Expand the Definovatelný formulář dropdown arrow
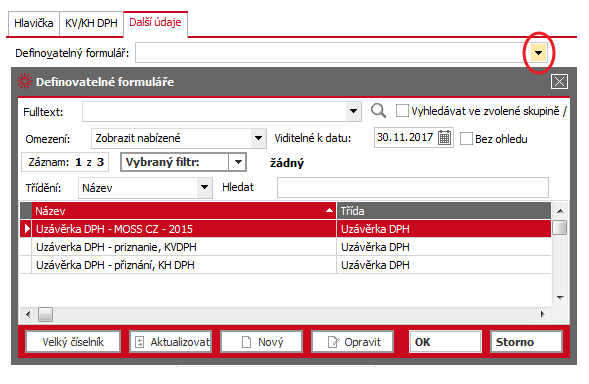This screenshot has width=589, height=384. click(x=539, y=53)
